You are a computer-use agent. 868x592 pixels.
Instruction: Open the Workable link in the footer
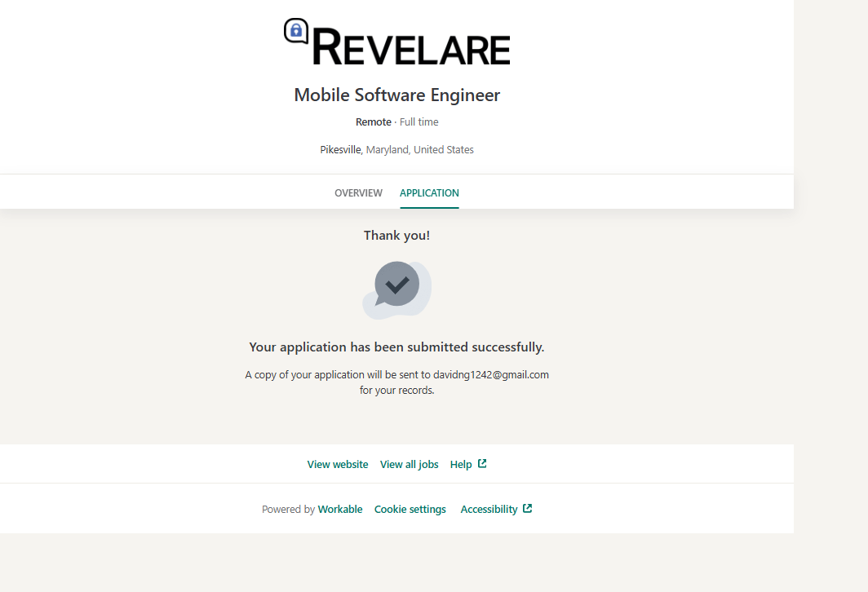click(x=340, y=510)
